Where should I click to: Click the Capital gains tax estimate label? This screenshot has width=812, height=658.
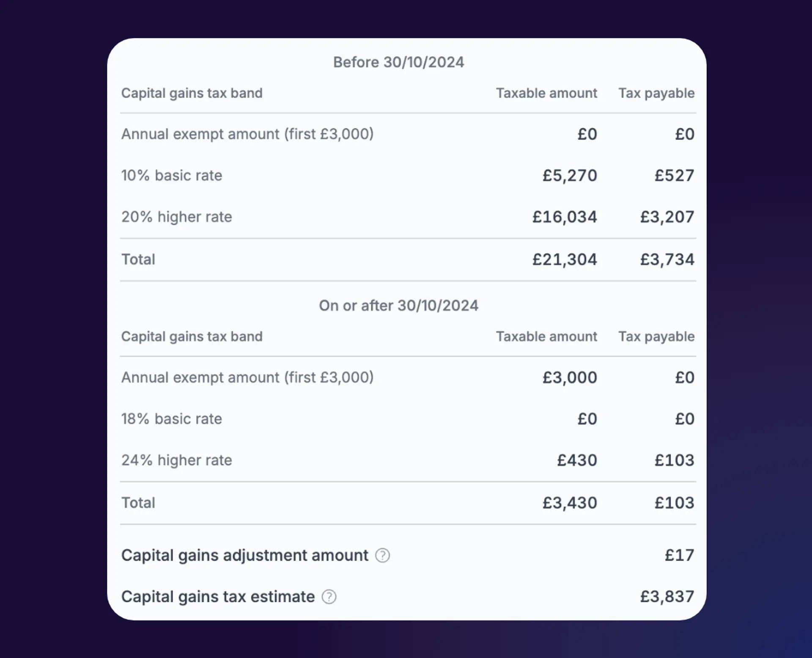click(x=217, y=597)
